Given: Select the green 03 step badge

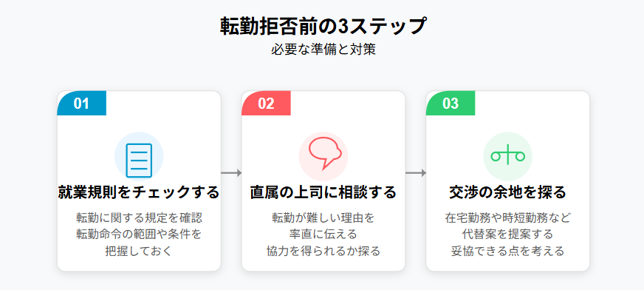Looking at the screenshot, I should tap(451, 104).
